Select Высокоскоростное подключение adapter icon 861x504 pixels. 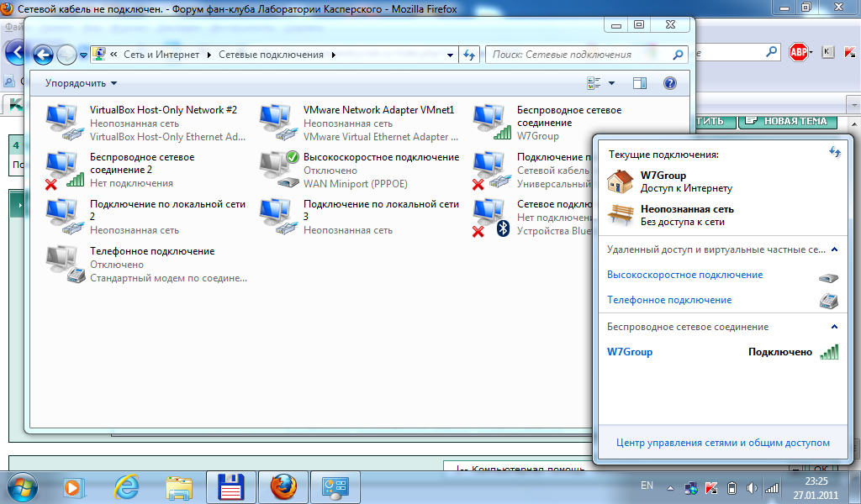(277, 170)
